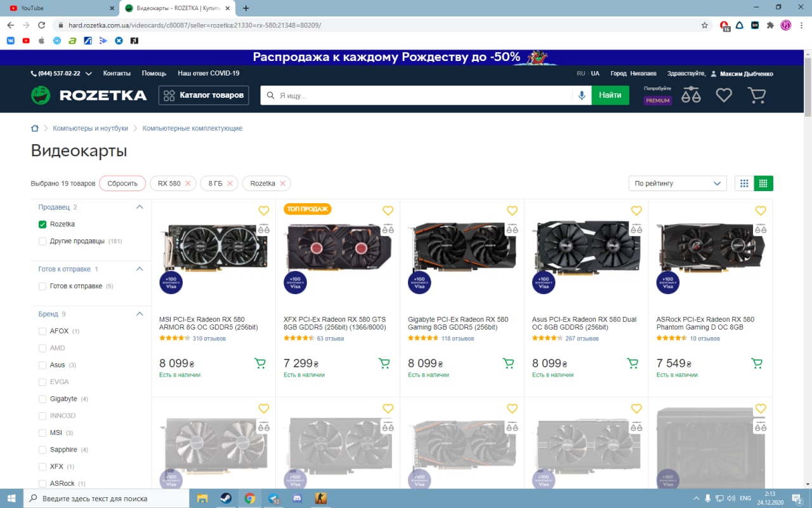Click the green Найти search button
This screenshot has width=812, height=508.
[610, 95]
